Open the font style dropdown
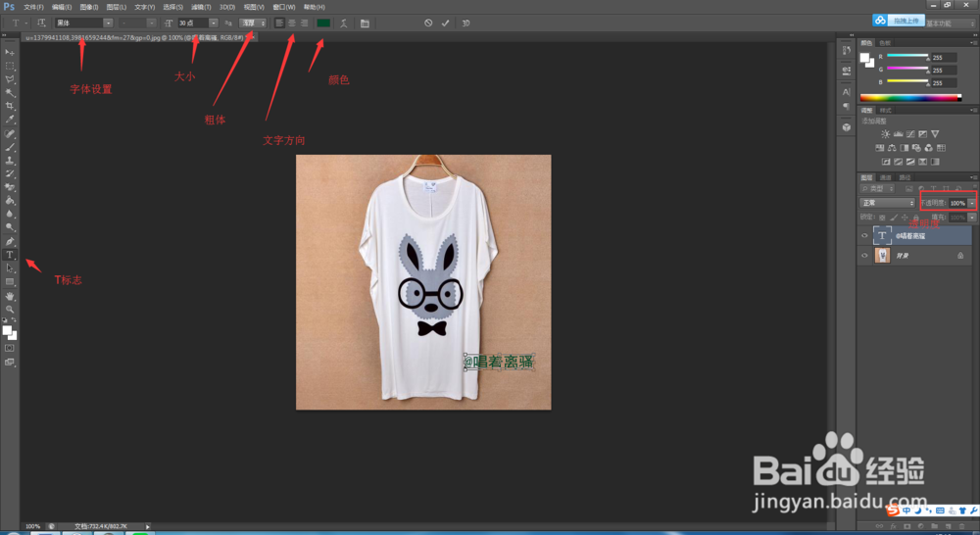The width and height of the screenshot is (980, 535). (x=151, y=23)
